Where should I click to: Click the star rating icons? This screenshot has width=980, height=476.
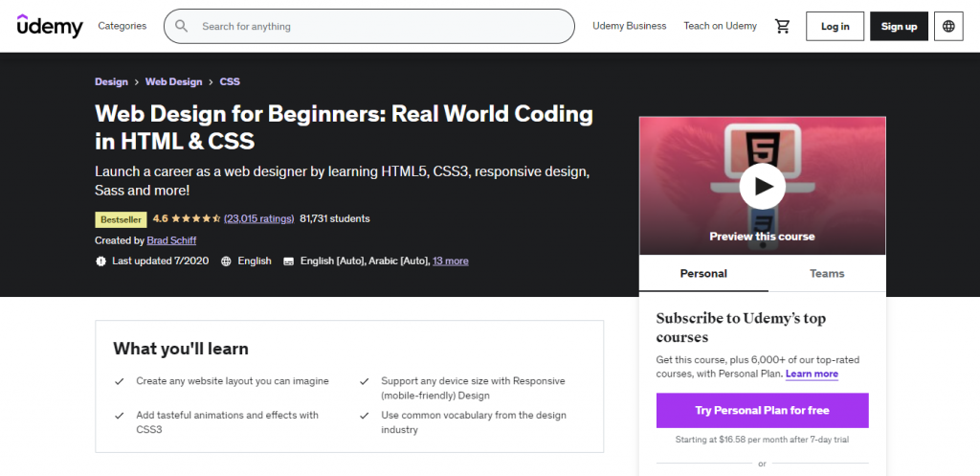(x=196, y=218)
